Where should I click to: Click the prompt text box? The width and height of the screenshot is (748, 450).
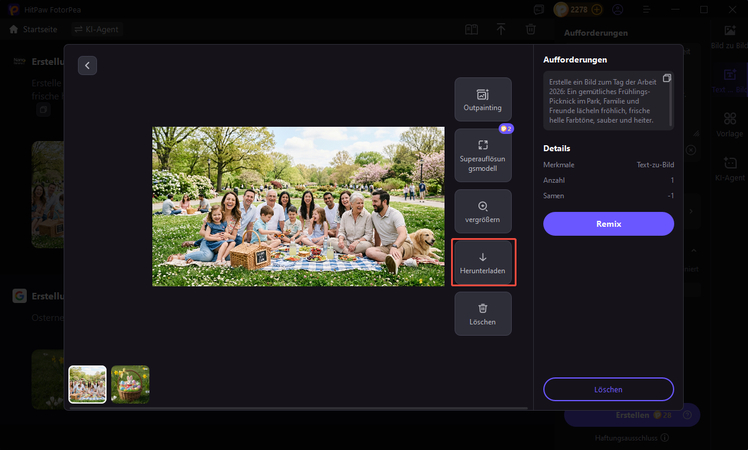(608, 101)
